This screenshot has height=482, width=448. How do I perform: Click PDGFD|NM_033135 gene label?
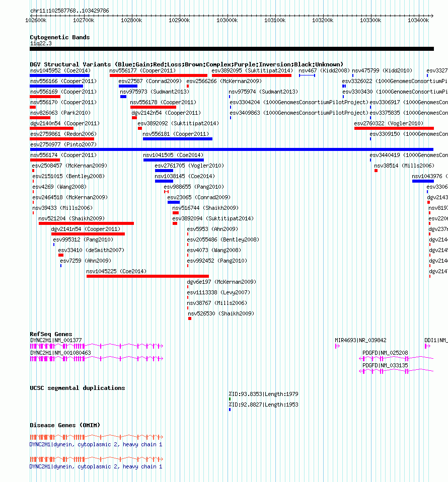[385, 365]
